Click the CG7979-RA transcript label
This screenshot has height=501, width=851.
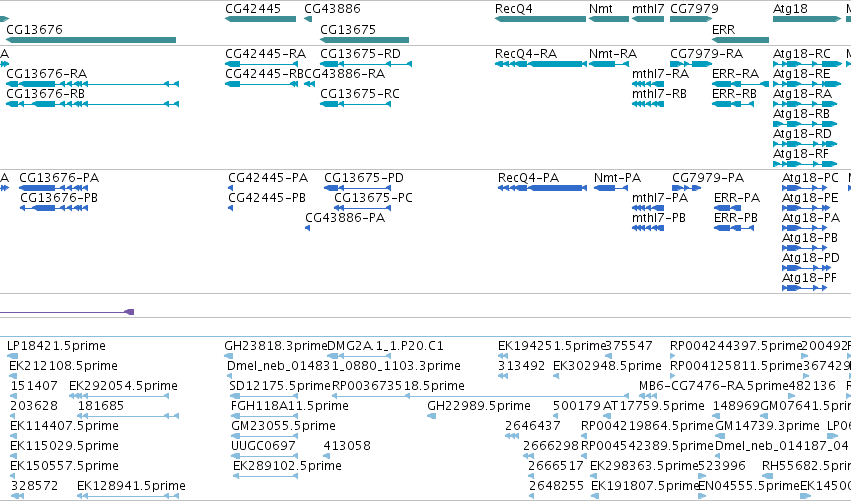tap(707, 54)
